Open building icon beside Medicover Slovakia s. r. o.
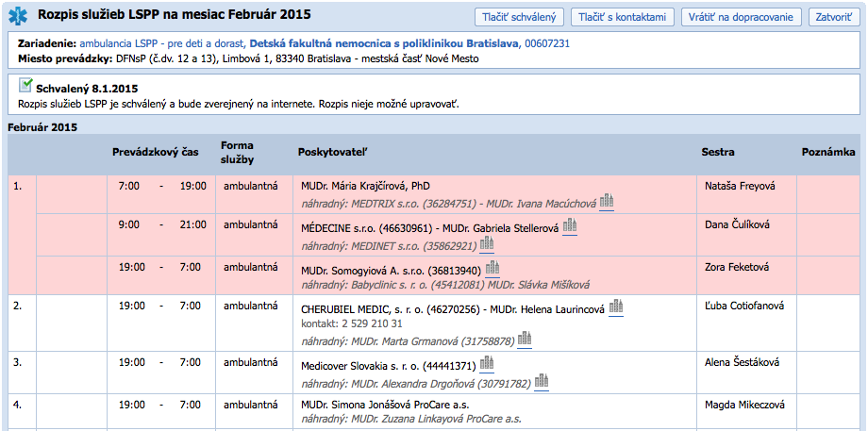The height and width of the screenshot is (431, 868). coord(487,365)
